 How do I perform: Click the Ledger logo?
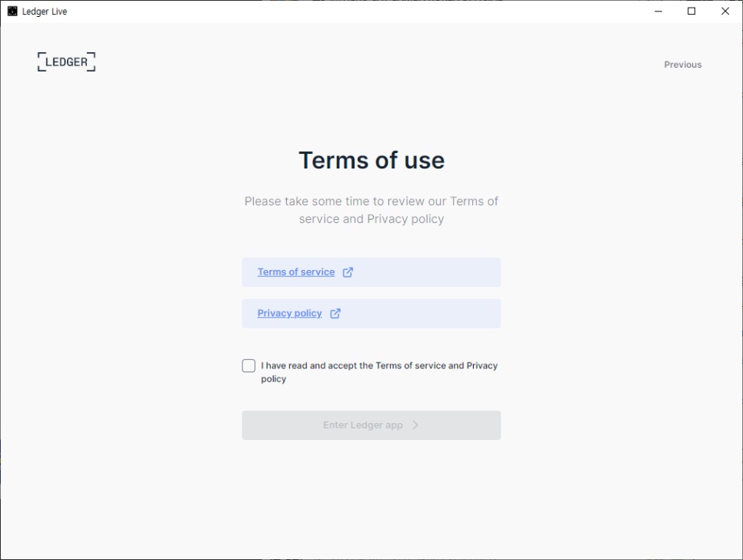pos(66,62)
